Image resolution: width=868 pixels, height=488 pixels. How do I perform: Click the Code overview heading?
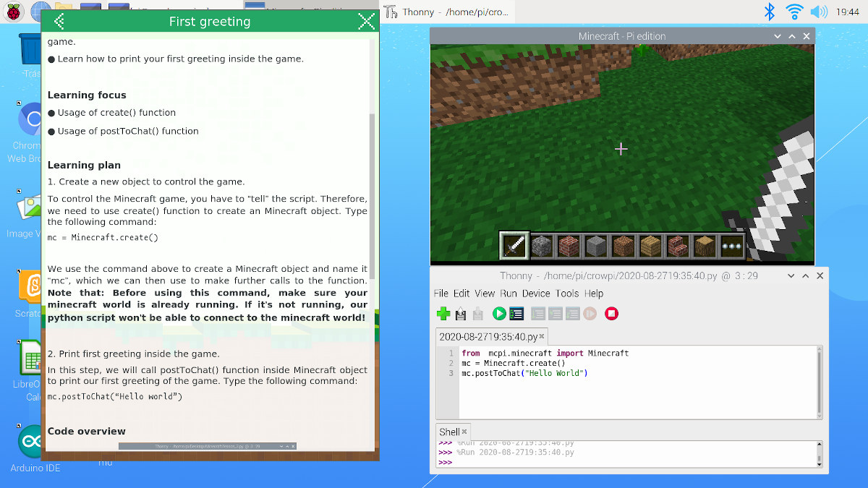pos(87,432)
